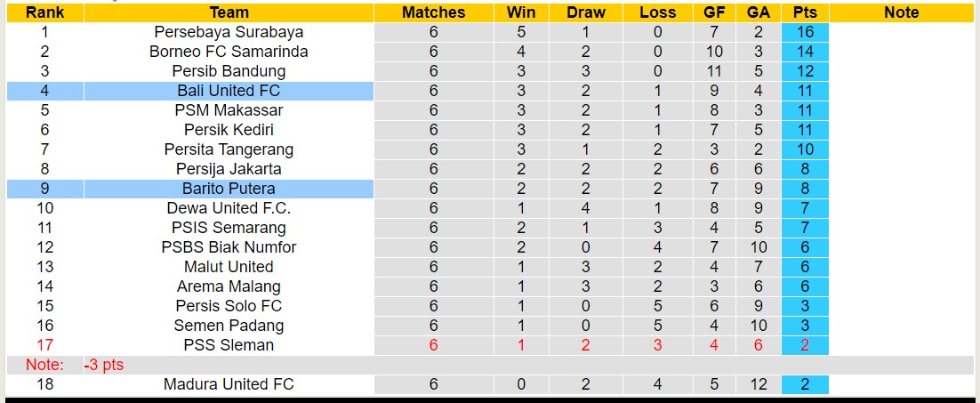The image size is (980, 403).
Task: Click the PSS Sleman team name
Action: tap(229, 345)
